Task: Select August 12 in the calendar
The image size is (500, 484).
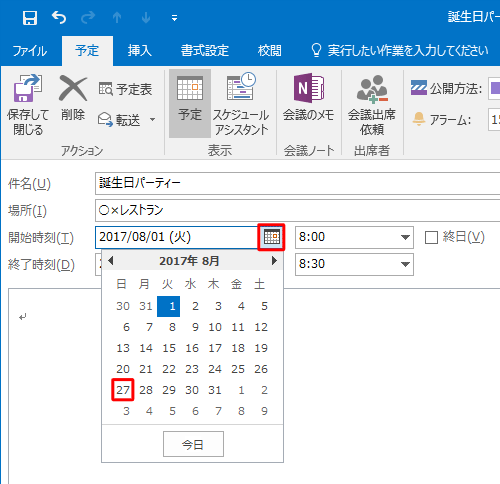Action: coord(261,327)
